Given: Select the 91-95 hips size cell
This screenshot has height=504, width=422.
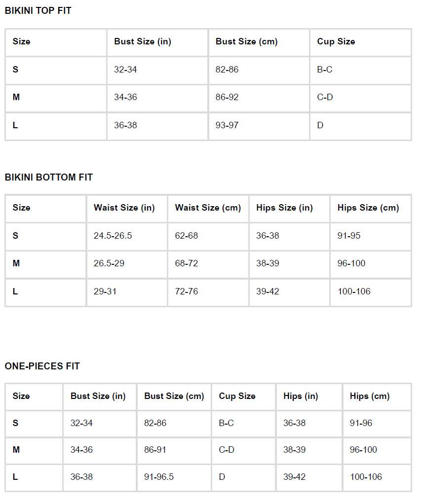Looking at the screenshot, I should [349, 236].
